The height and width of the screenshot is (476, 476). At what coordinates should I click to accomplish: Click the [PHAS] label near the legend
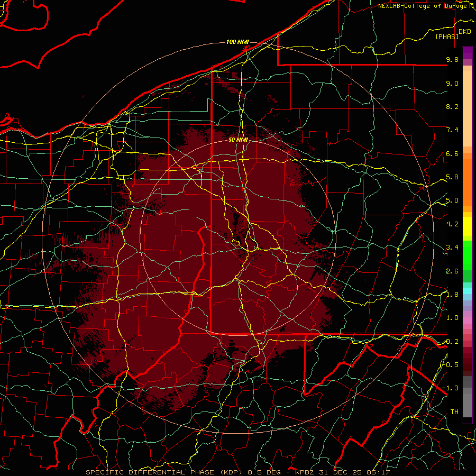tap(447, 36)
